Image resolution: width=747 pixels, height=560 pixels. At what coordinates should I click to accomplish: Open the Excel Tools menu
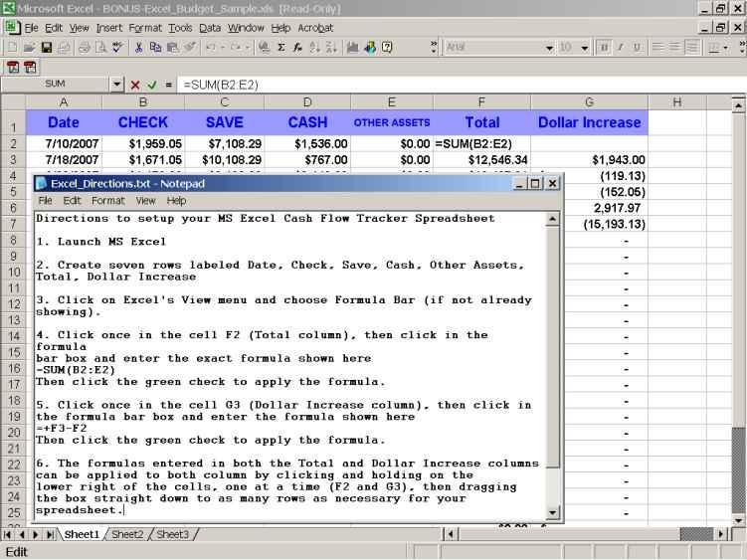tap(180, 28)
